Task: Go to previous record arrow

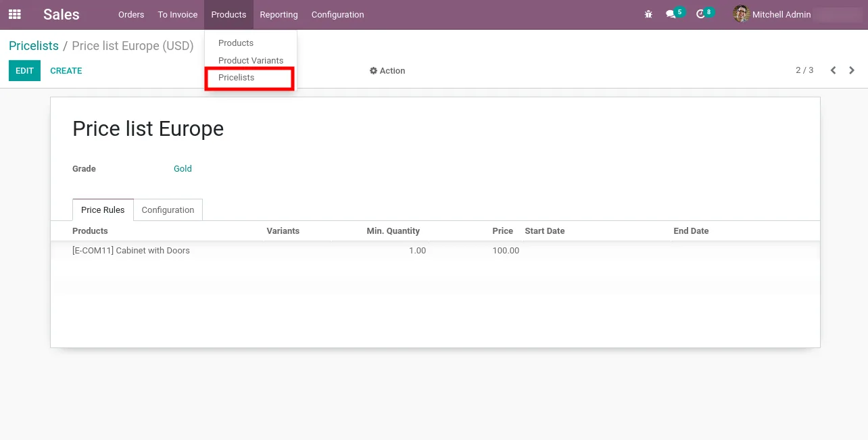Action: (834, 70)
